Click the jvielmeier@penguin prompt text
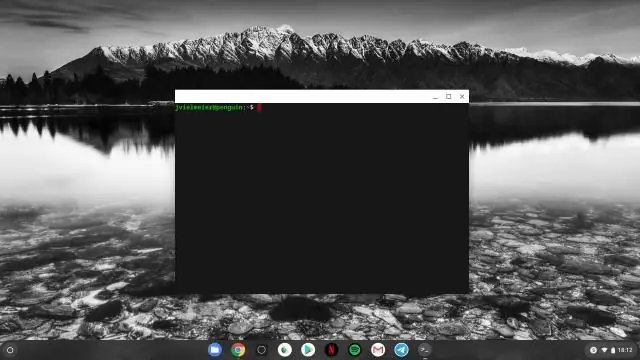This screenshot has height=360, width=640. [209, 107]
